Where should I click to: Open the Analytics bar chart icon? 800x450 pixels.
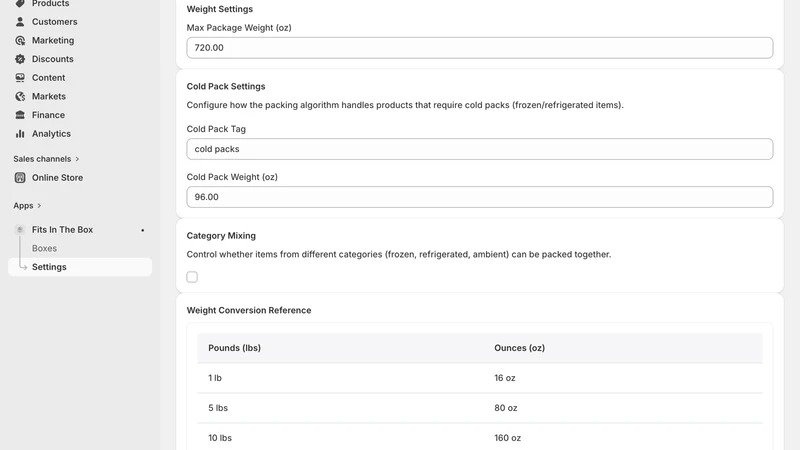(x=20, y=134)
